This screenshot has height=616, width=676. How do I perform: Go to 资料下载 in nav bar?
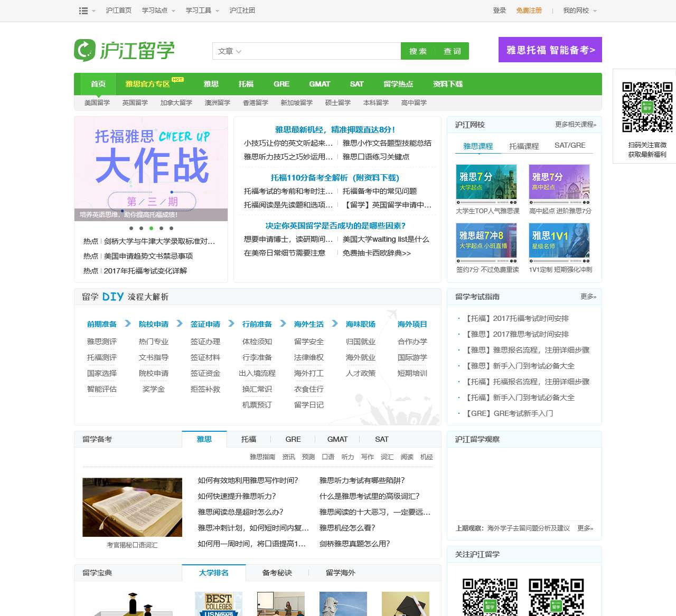[447, 84]
